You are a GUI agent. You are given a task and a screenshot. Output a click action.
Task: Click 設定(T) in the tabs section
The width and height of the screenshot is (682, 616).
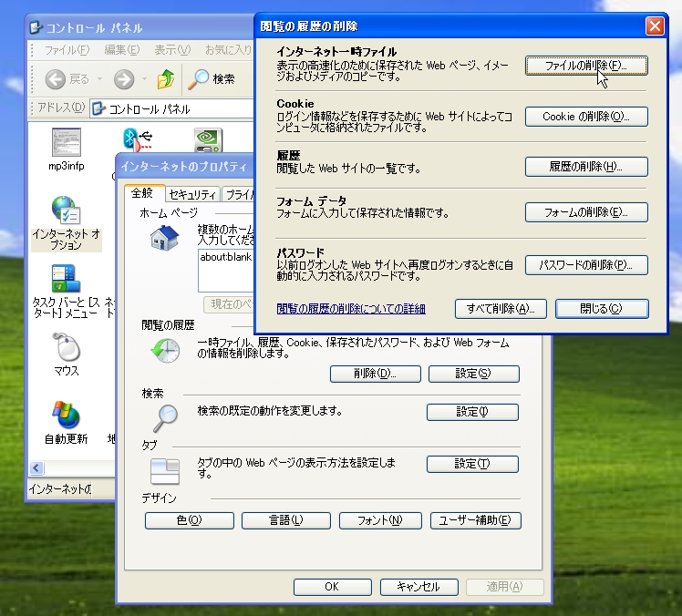tap(472, 464)
